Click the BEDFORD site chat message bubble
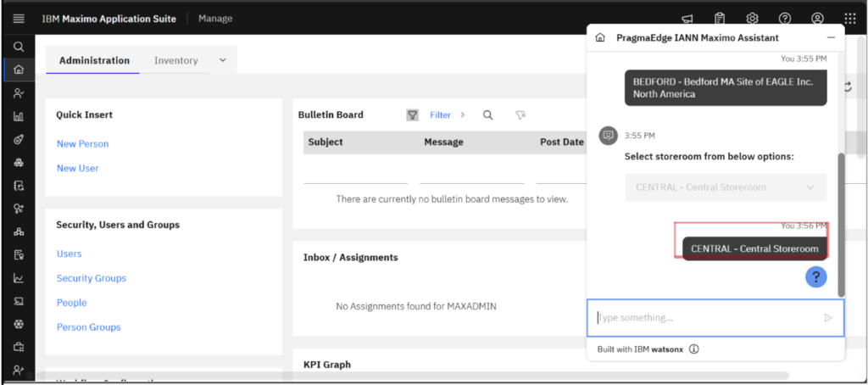 pyautogui.click(x=726, y=87)
